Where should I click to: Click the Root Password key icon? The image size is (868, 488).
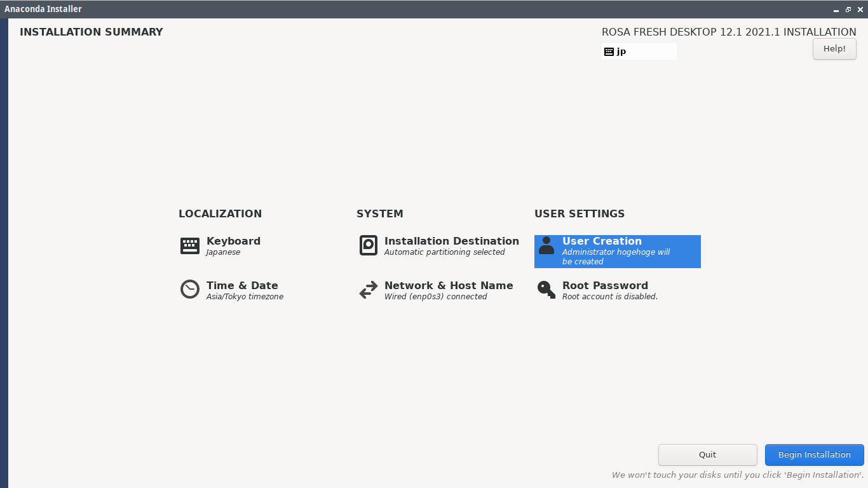[x=546, y=290]
